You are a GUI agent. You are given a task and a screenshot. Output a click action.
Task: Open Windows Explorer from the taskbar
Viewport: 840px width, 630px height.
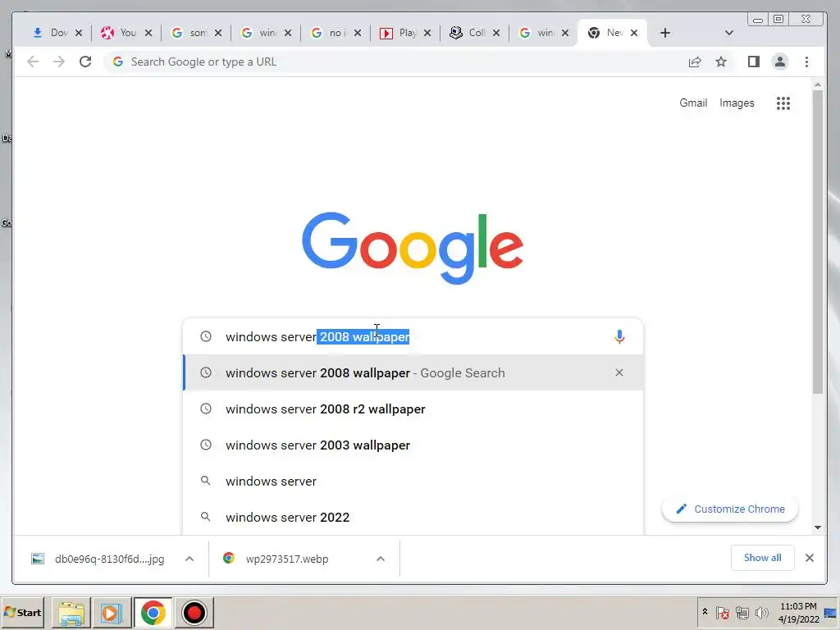point(71,612)
